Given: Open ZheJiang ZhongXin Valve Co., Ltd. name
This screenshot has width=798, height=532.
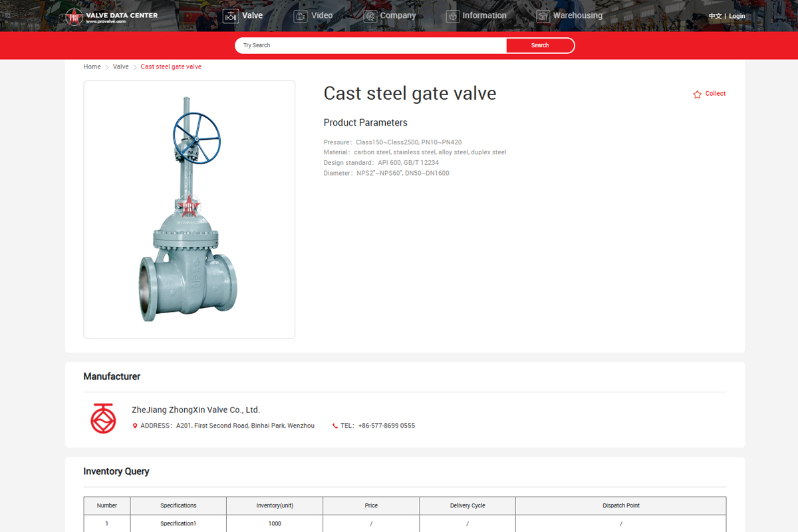Looking at the screenshot, I should pyautogui.click(x=196, y=410).
